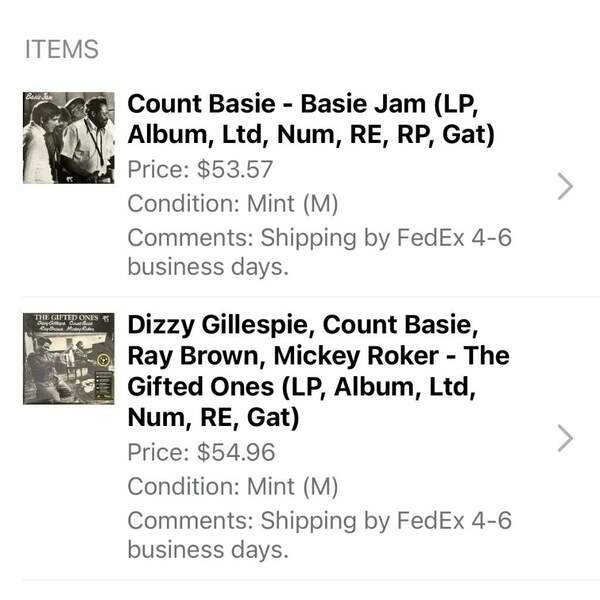
Task: Tap the chevron arrow for The Gifted Ones
Action: point(565,437)
